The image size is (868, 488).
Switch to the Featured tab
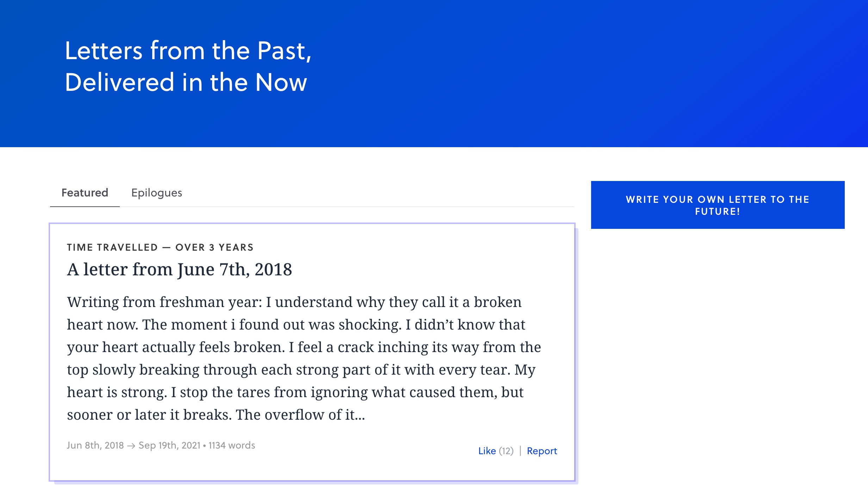tap(85, 193)
